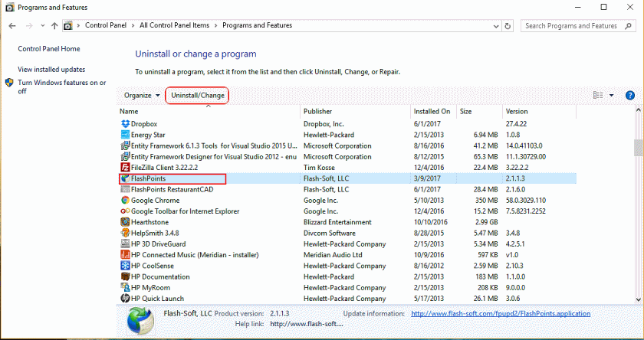644x340 pixels.
Task: Open the recent locations dropdown arrow
Action: pyautogui.click(x=43, y=25)
